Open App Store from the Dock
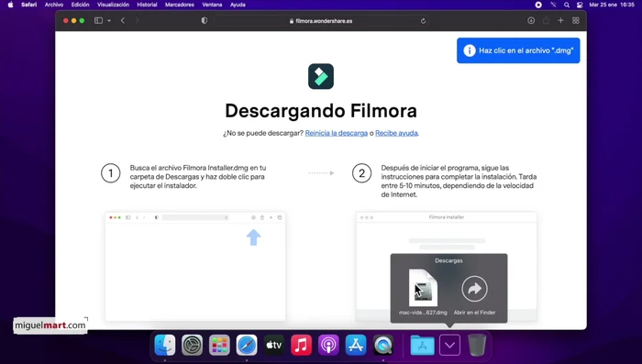Image resolution: width=642 pixels, height=364 pixels. coord(356,345)
